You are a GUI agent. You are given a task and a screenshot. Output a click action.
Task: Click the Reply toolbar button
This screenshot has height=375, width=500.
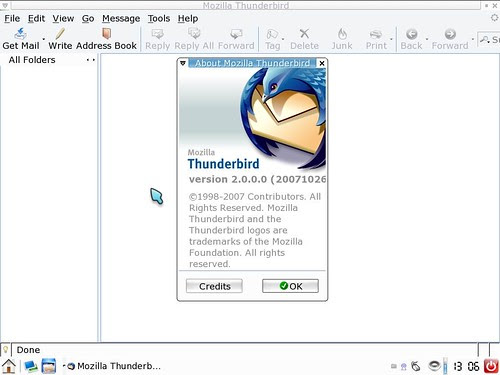(x=157, y=39)
